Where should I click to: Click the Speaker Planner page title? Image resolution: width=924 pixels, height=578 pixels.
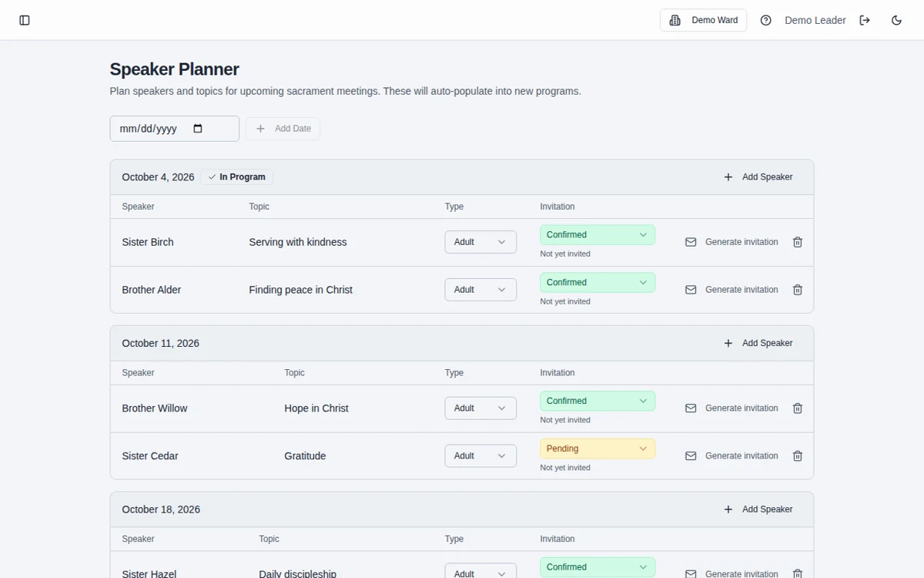pyautogui.click(x=175, y=69)
